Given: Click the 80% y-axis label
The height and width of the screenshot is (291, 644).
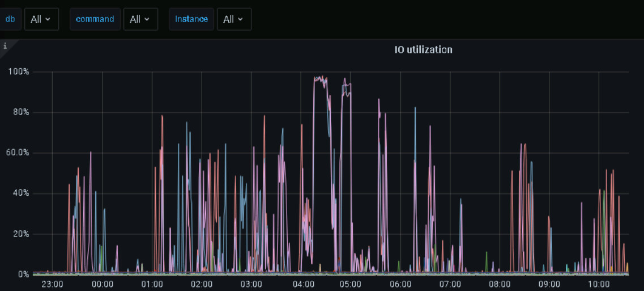Looking at the screenshot, I should pos(21,112).
